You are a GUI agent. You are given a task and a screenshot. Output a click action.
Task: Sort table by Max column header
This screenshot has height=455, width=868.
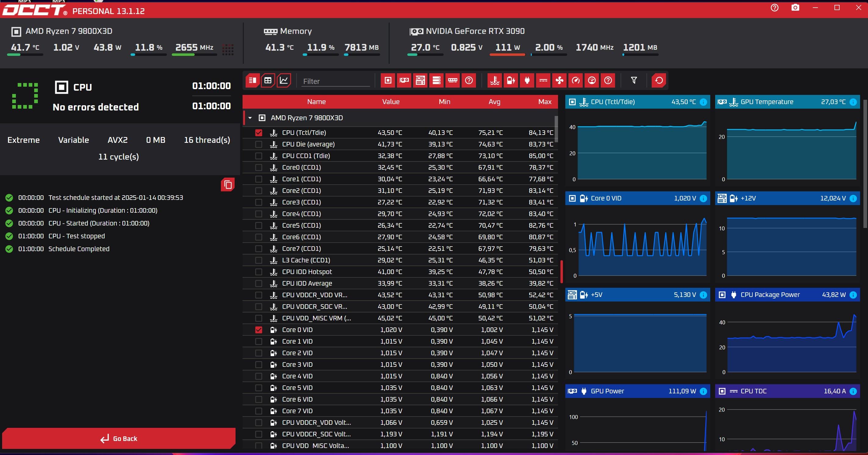tap(545, 102)
